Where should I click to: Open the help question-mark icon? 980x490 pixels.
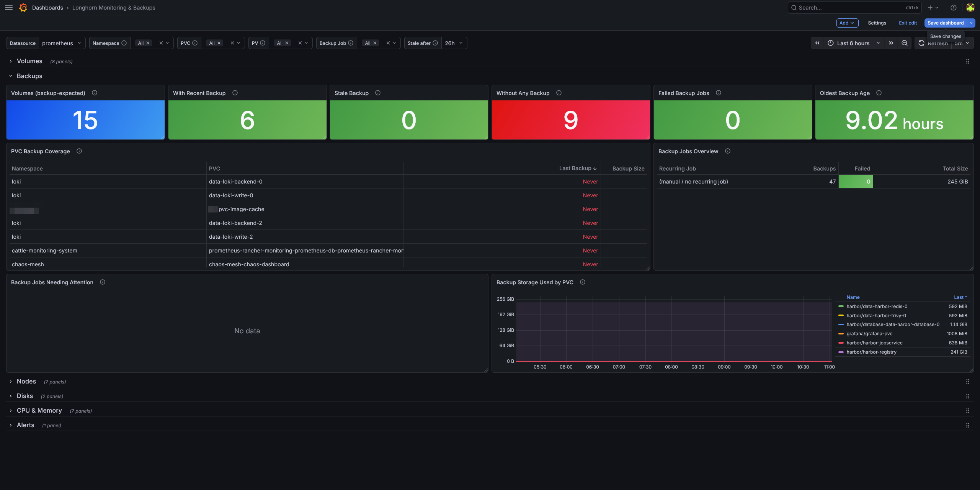pos(954,8)
